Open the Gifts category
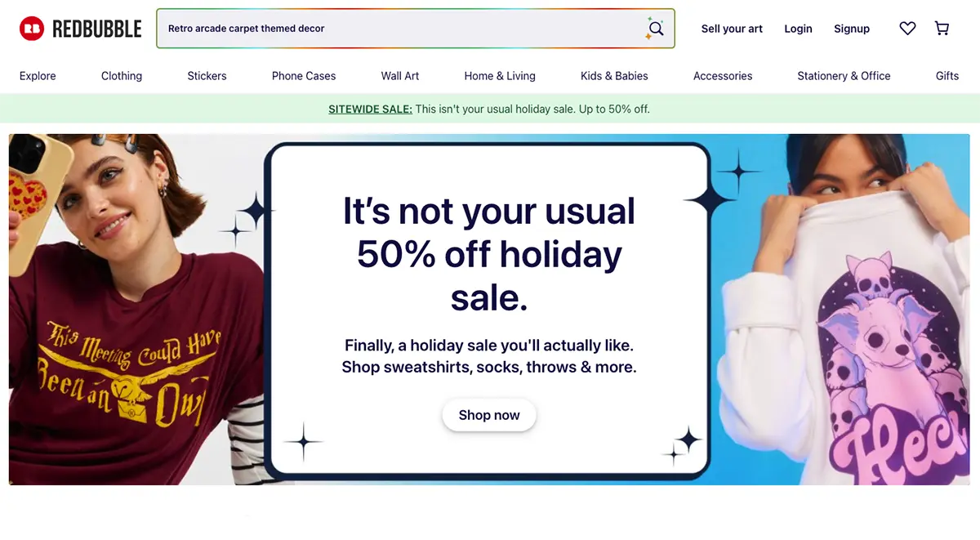Image resolution: width=980 pixels, height=540 pixels. click(947, 76)
